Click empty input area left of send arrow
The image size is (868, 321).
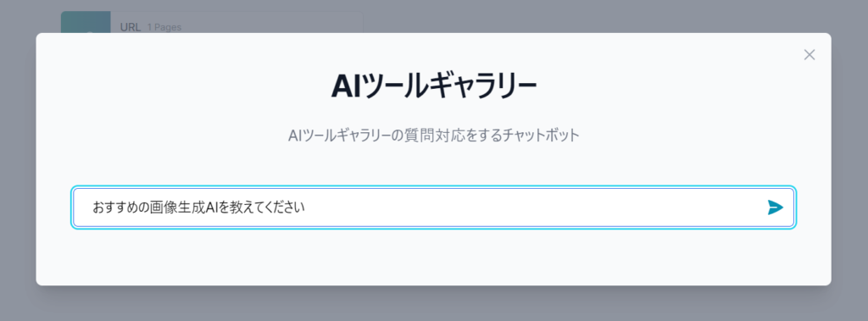click(x=531, y=208)
